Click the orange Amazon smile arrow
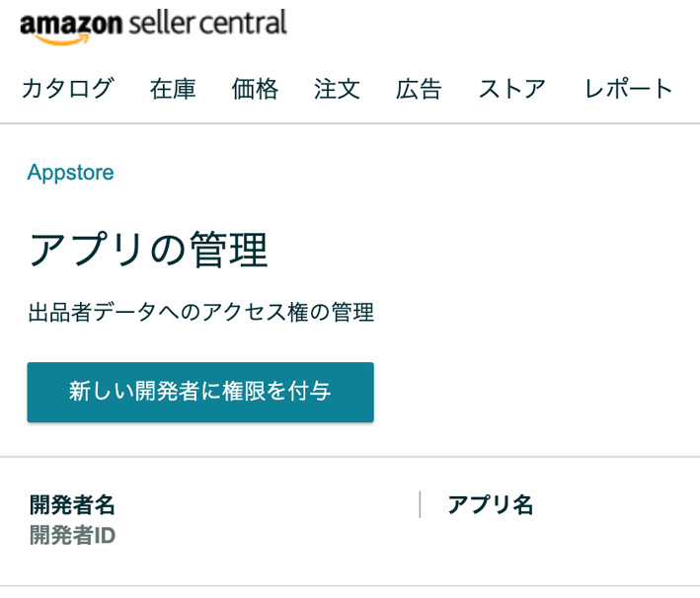This screenshot has width=700, height=598. [x=61, y=39]
